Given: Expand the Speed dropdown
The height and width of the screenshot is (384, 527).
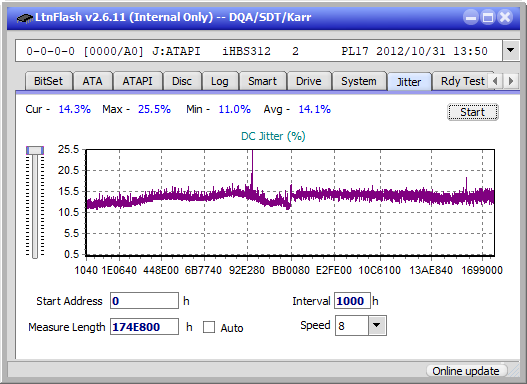Looking at the screenshot, I should click(377, 325).
